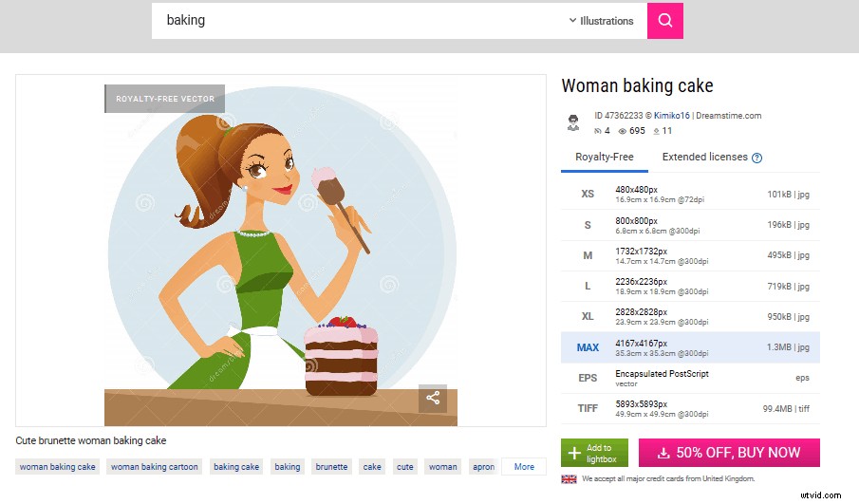The height and width of the screenshot is (504, 859).
Task: Click the Extended licenses help question mark
Action: pyautogui.click(x=756, y=159)
